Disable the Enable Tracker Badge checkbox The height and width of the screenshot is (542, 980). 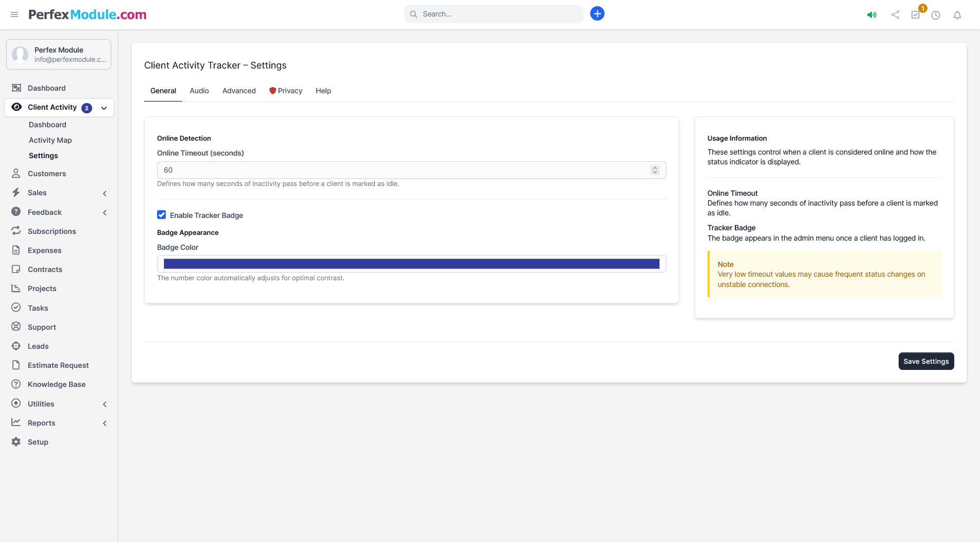tap(162, 215)
